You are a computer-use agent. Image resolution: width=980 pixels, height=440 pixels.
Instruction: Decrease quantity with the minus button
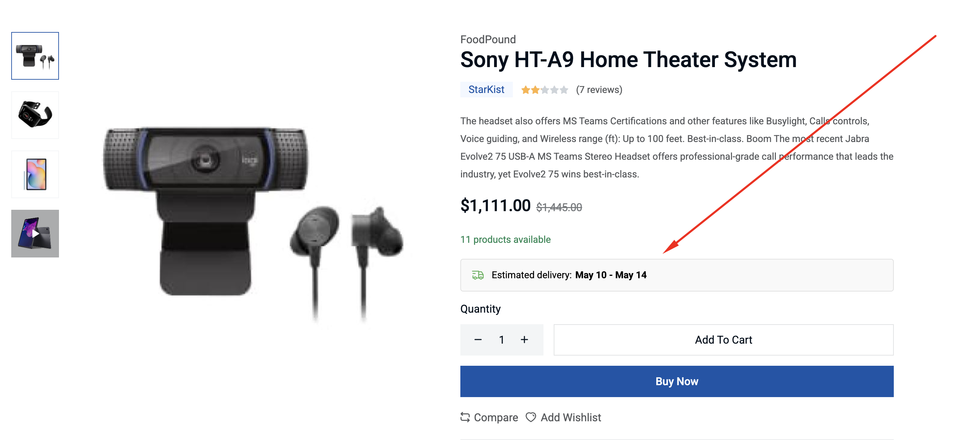pyautogui.click(x=478, y=340)
